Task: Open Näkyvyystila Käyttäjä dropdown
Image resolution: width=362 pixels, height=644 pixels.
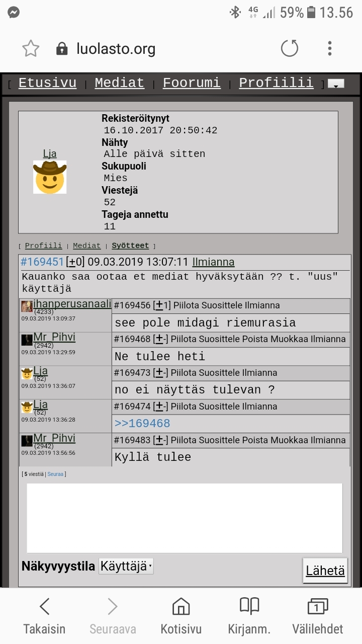Action: pos(126,566)
